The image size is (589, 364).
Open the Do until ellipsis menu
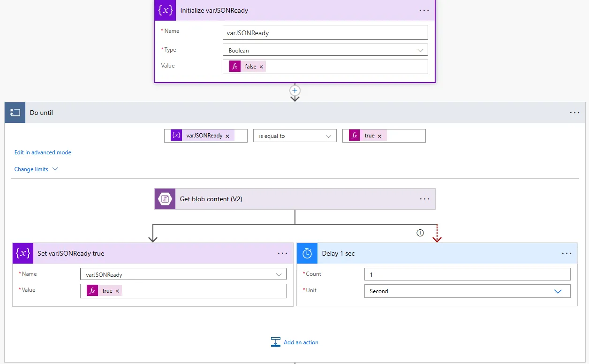(x=574, y=113)
